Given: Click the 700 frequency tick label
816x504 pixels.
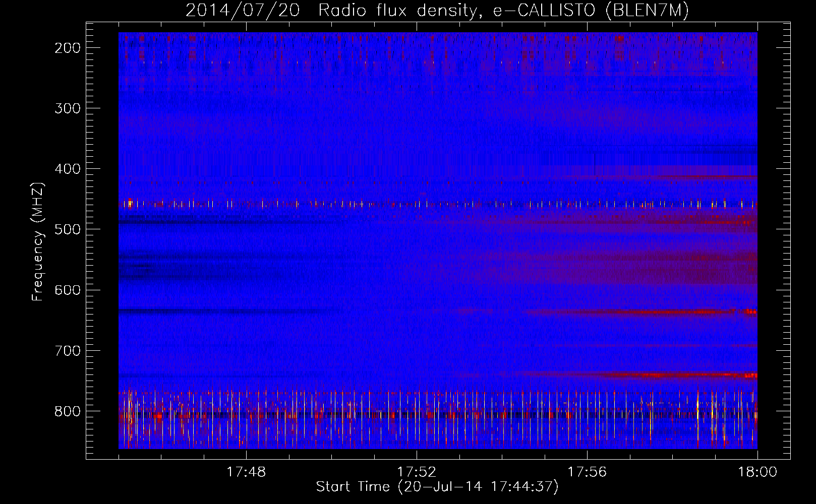Looking at the screenshot, I should [68, 350].
